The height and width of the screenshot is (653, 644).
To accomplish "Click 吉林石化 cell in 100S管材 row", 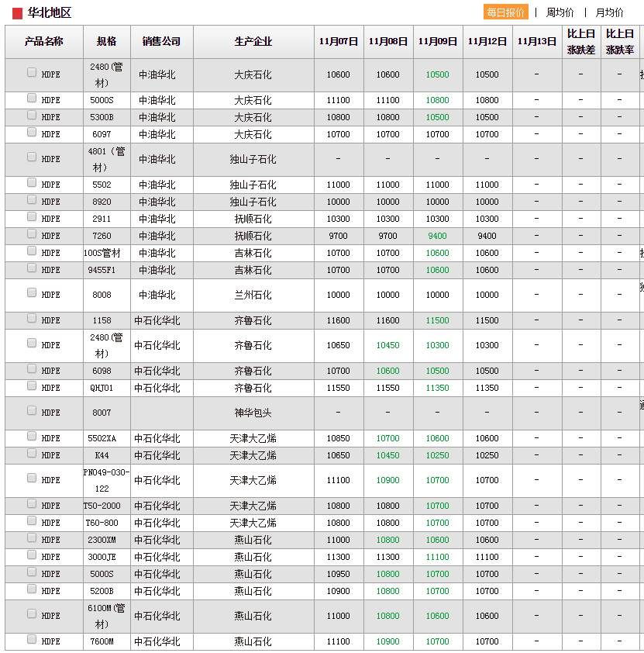I will tap(253, 253).
